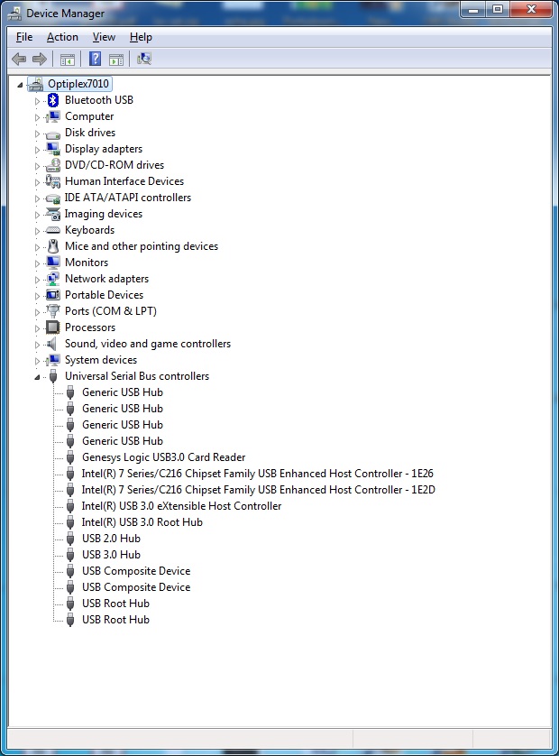Select the Universal Serial Bus controllers icon
Viewport: 559px width, 756px height.
coord(53,376)
